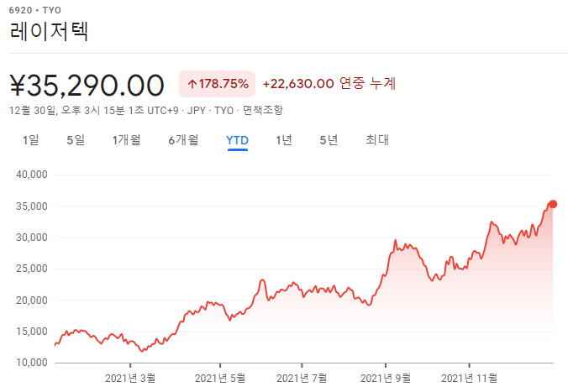Click the 10,000 y-axis label
Screen dimensions: 568x392
[x=32, y=363]
